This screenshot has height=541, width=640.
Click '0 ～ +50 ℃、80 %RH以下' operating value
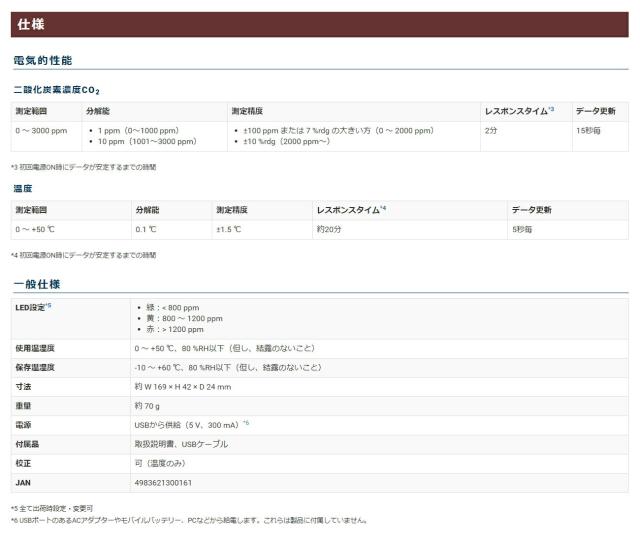[224, 348]
